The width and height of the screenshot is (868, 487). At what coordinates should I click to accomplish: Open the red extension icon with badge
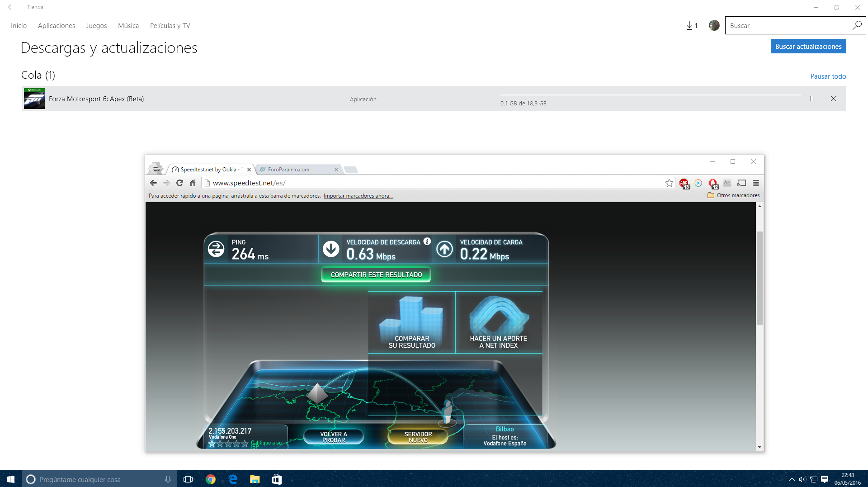713,183
